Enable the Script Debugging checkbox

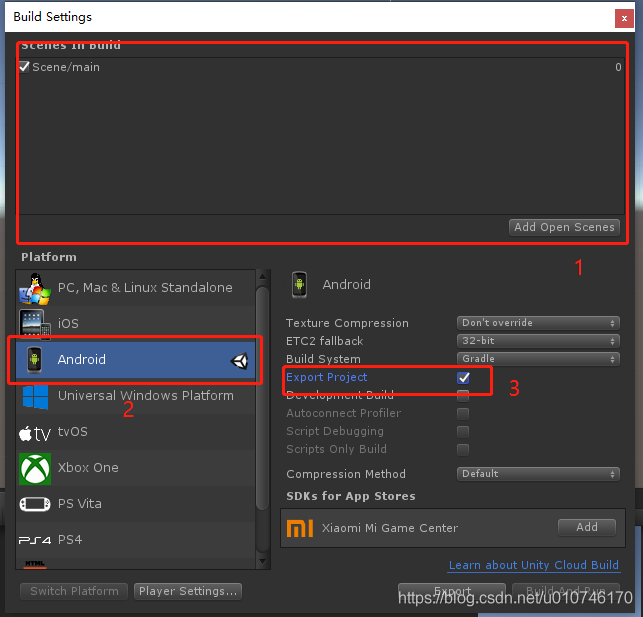[463, 432]
